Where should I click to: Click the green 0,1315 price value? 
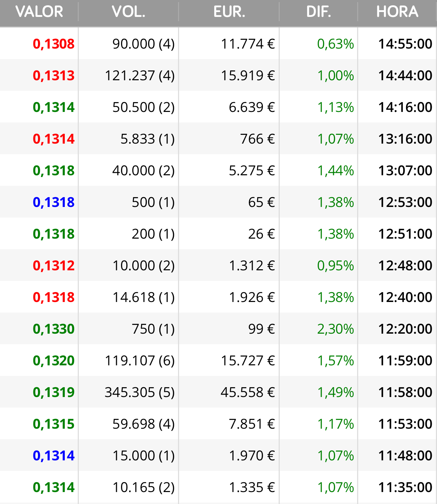pos(53,424)
